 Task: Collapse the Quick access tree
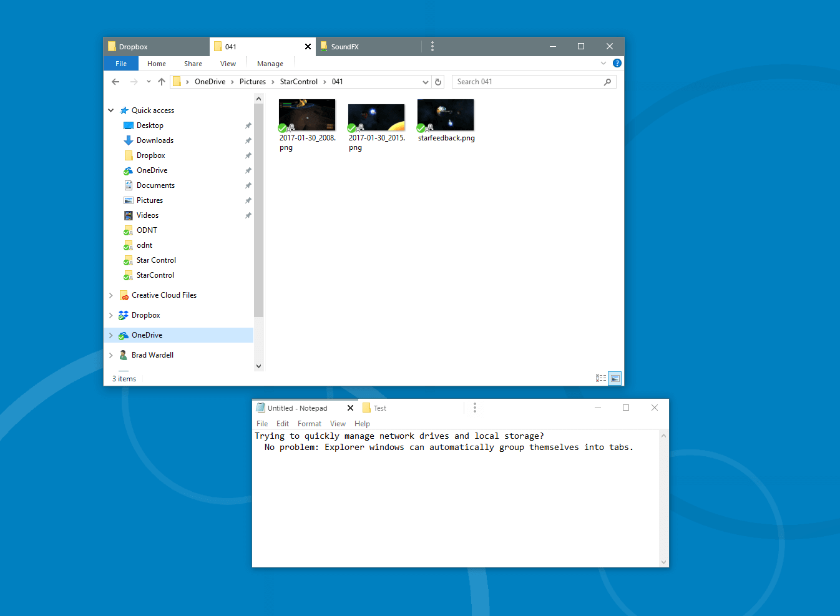pyautogui.click(x=111, y=110)
